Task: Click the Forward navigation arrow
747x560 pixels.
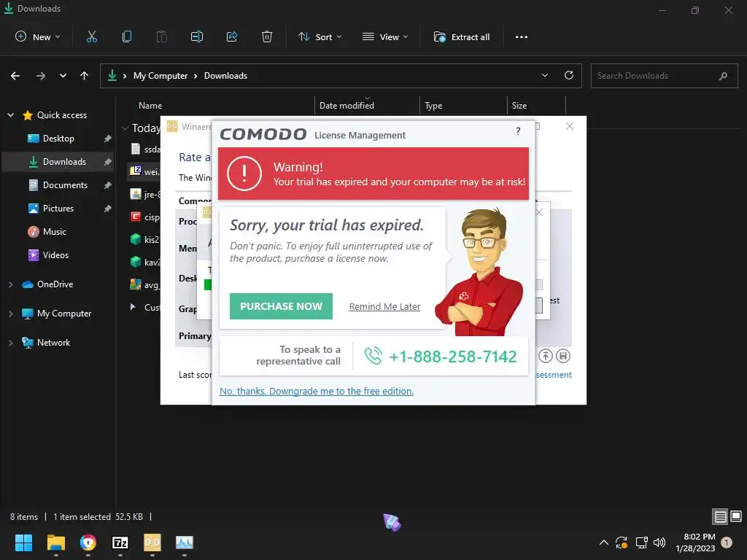Action: click(41, 76)
